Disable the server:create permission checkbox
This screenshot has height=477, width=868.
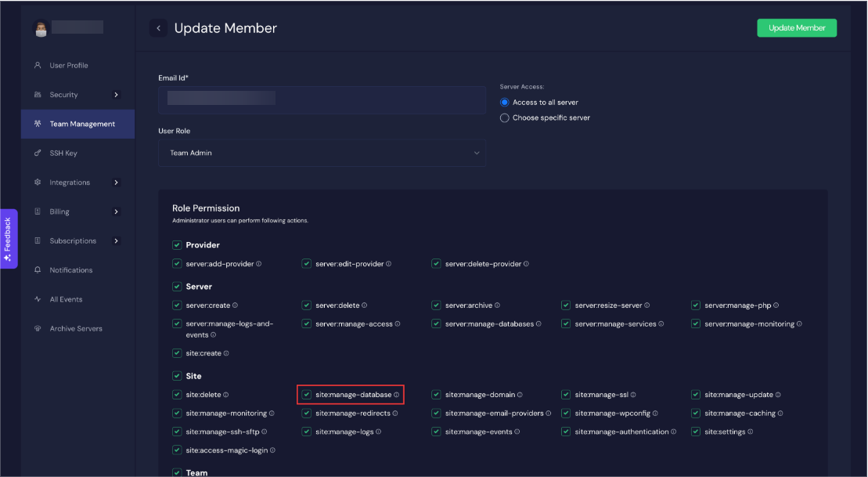(176, 305)
